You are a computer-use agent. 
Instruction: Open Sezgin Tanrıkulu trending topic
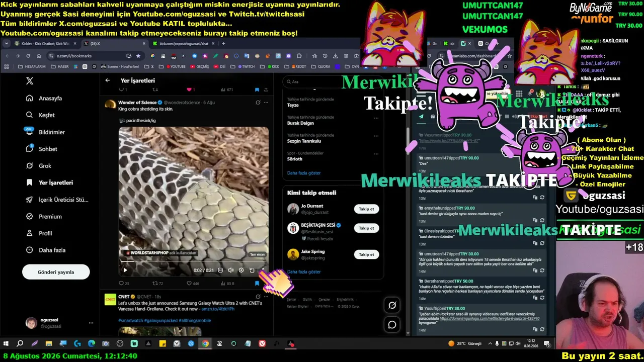304,141
